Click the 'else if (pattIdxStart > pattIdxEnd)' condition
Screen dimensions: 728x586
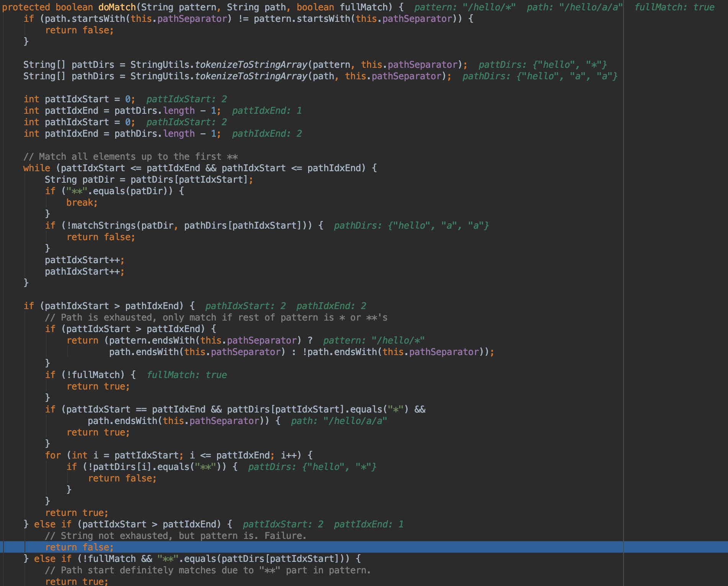[x=127, y=524]
